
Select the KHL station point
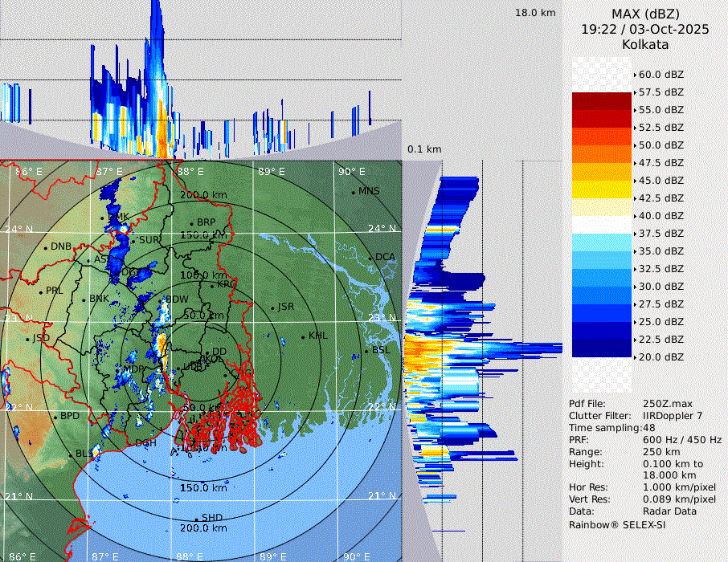(304, 336)
